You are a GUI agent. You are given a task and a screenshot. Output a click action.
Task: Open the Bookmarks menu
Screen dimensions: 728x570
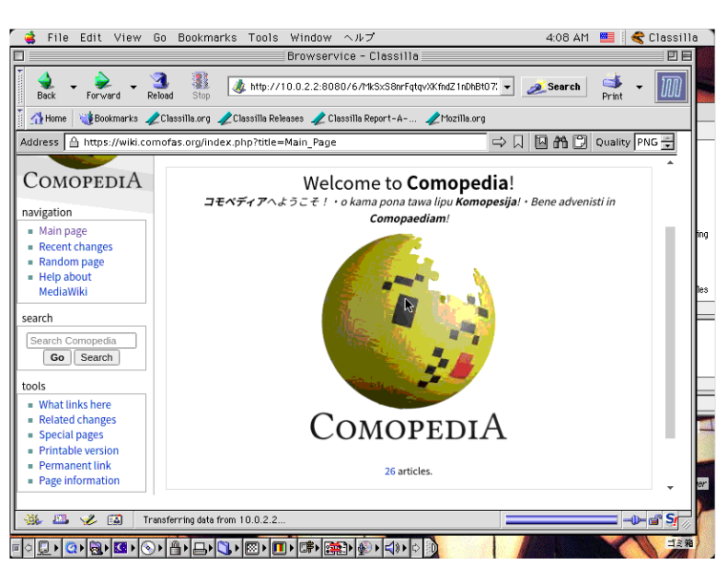click(207, 37)
